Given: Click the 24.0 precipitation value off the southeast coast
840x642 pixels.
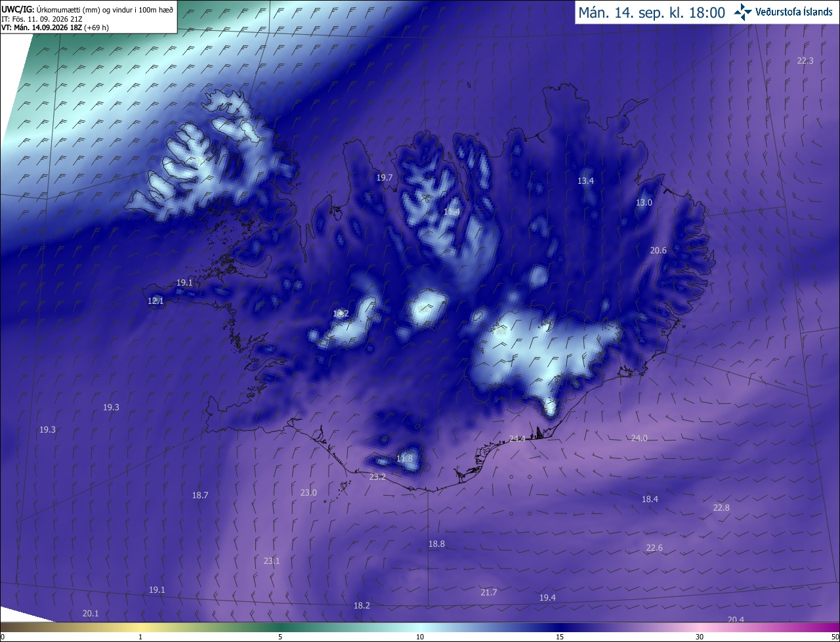Looking at the screenshot, I should (639, 438).
